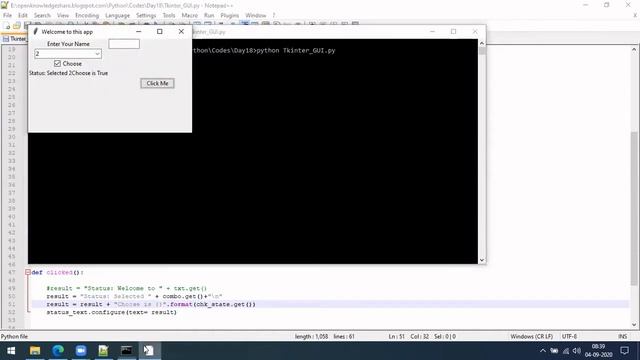The image size is (640, 360).
Task: Click the network icon in system tray
Action: coord(566,351)
